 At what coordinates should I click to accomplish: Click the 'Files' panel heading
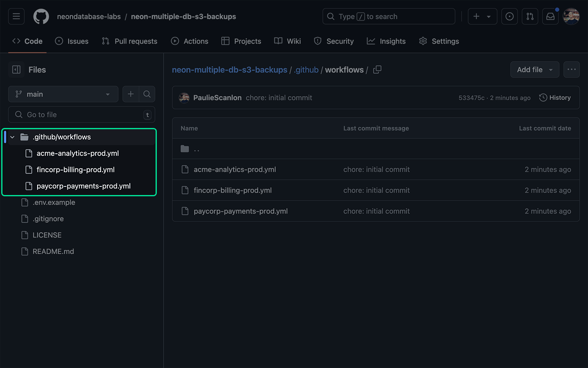(37, 70)
